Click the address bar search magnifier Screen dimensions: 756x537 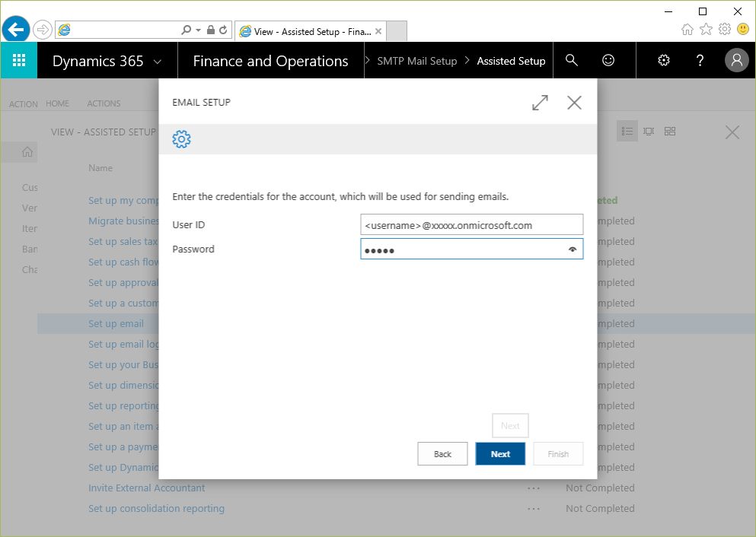point(186,30)
